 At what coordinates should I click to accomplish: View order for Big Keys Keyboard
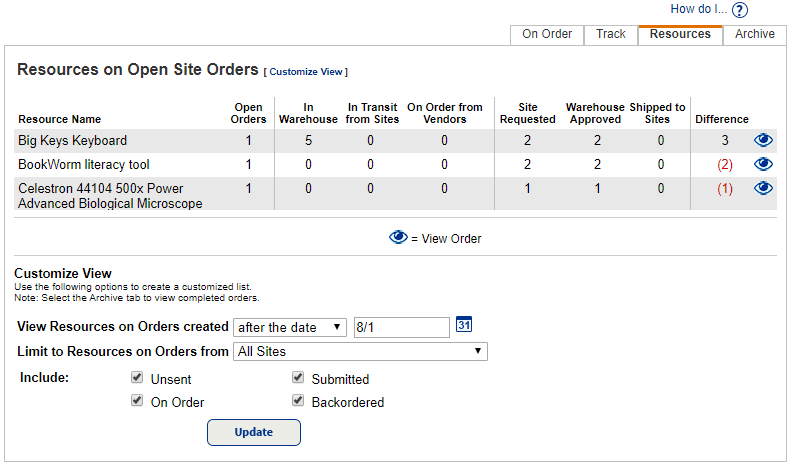pyautogui.click(x=763, y=140)
